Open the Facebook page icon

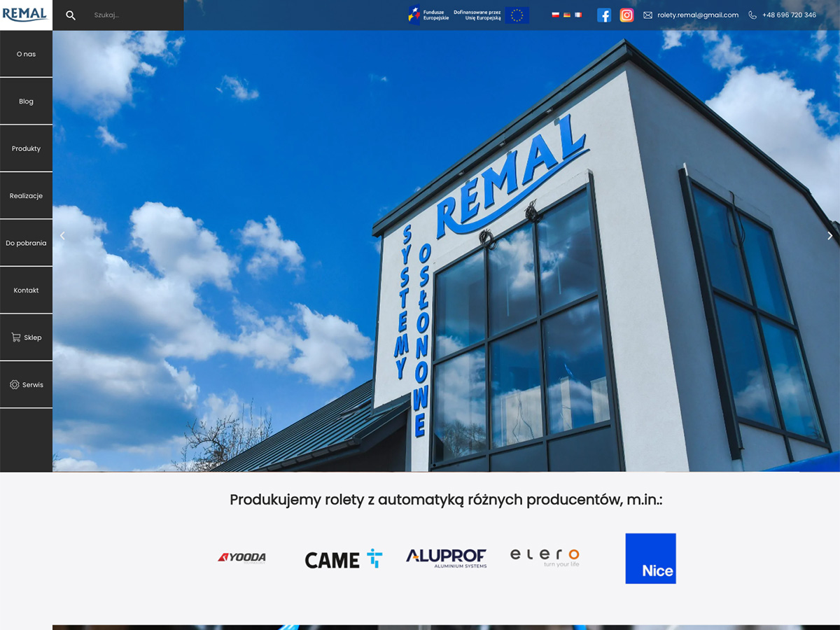[x=604, y=15]
